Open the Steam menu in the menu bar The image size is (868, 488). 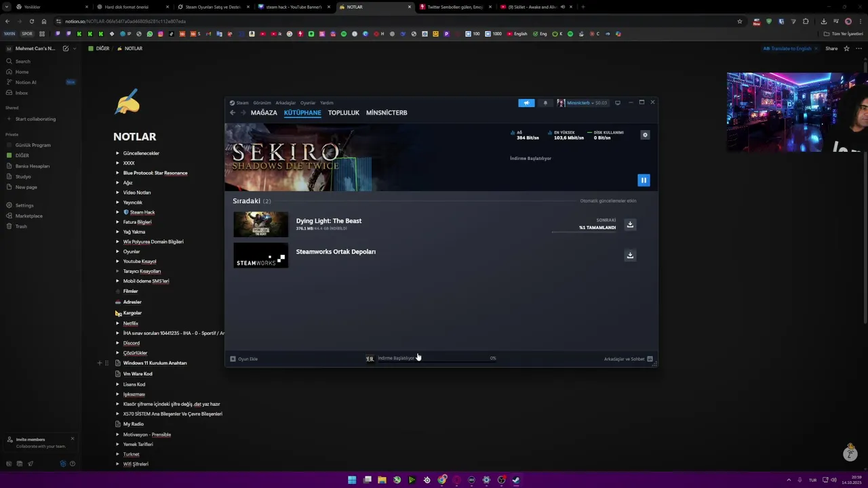coord(239,103)
